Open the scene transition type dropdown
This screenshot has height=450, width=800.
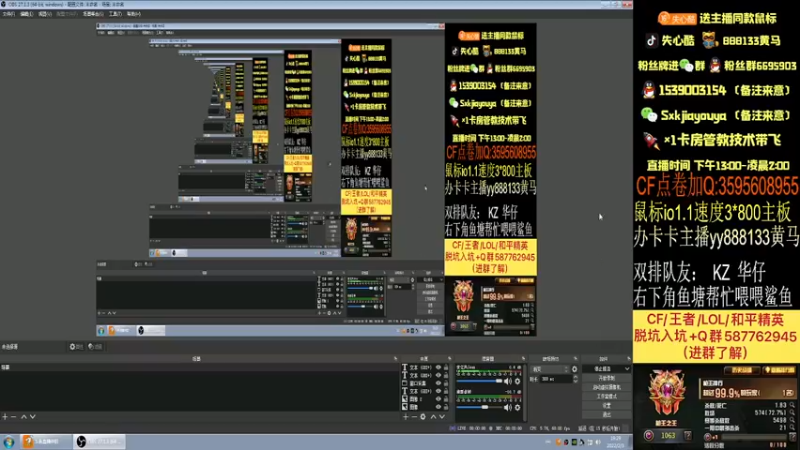pos(550,369)
